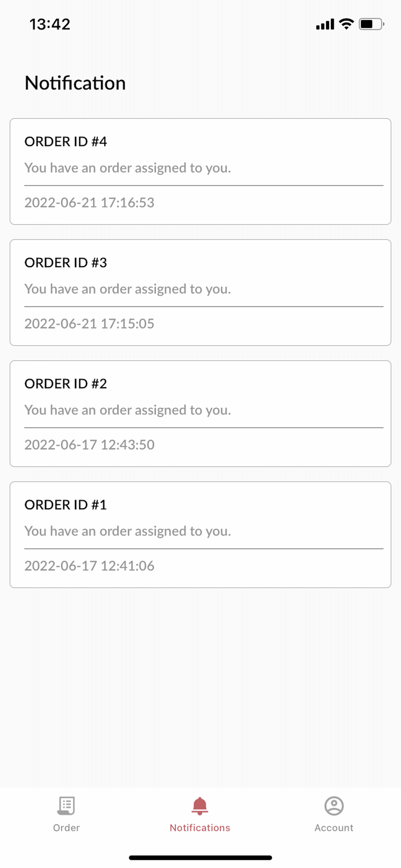
Task: Tap the 2022-06-21 17:16:53 timestamp
Action: point(89,203)
